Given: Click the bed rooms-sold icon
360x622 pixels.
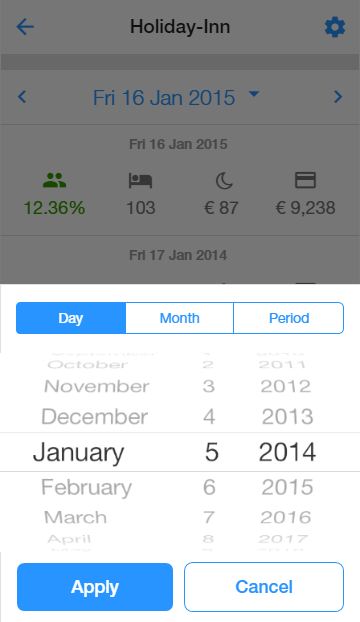Looking at the screenshot, I should click(140, 180).
